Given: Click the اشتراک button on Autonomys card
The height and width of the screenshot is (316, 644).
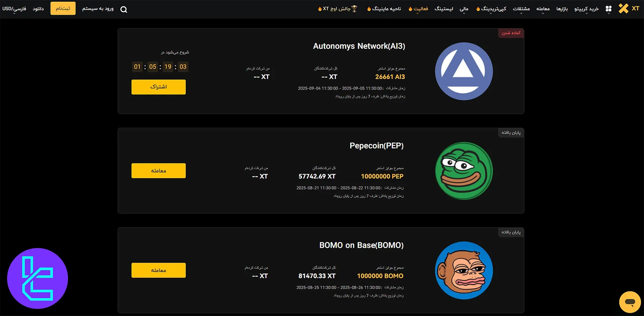Looking at the screenshot, I should (158, 87).
